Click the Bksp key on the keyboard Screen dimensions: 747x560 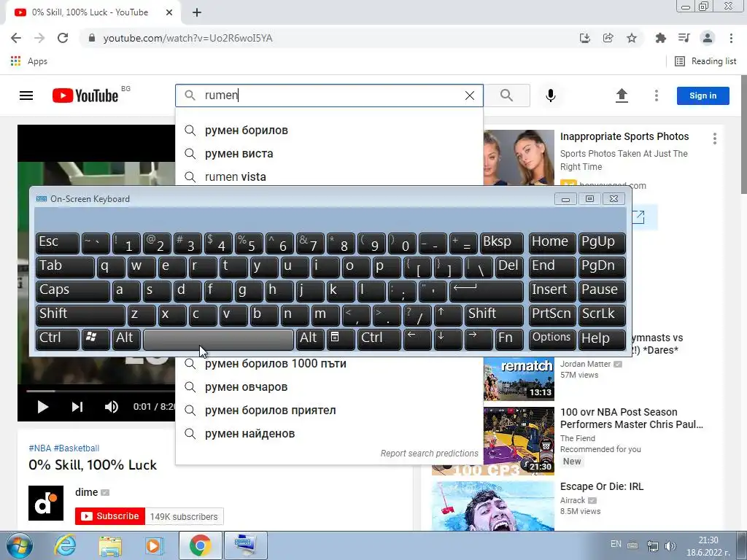point(501,242)
